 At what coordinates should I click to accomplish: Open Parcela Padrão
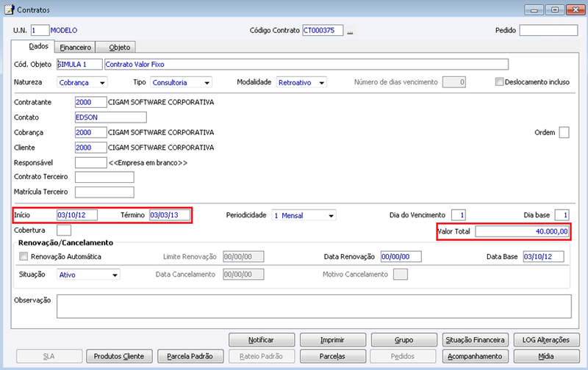coord(190,356)
